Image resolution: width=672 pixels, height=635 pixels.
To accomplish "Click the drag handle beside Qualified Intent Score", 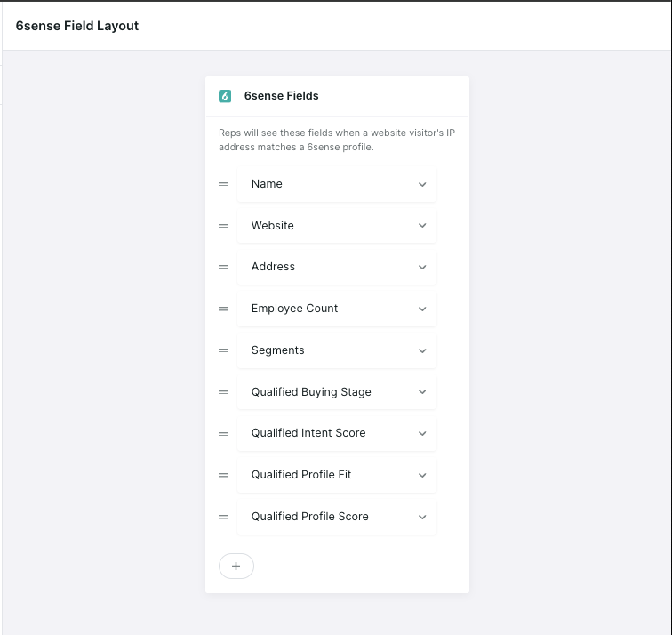I will (x=223, y=433).
